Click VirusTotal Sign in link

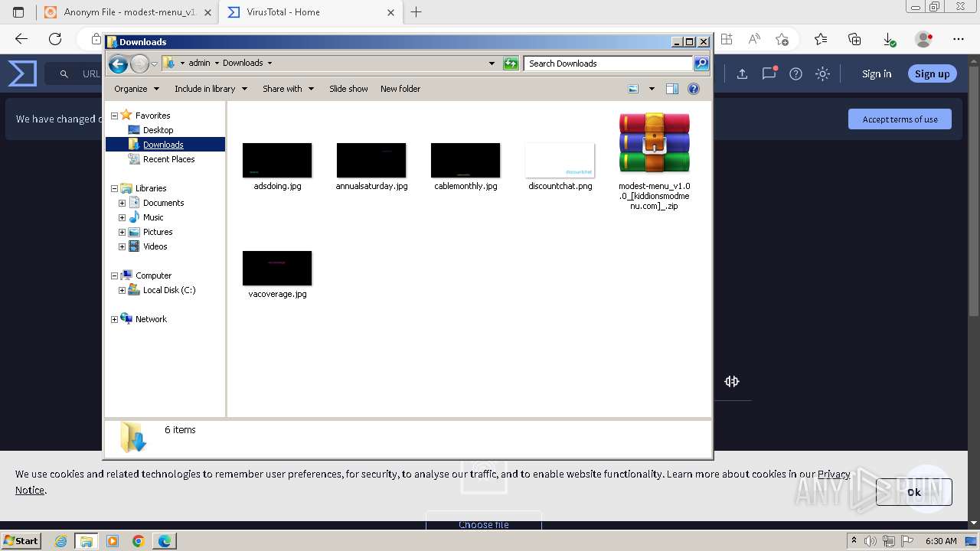tap(877, 74)
